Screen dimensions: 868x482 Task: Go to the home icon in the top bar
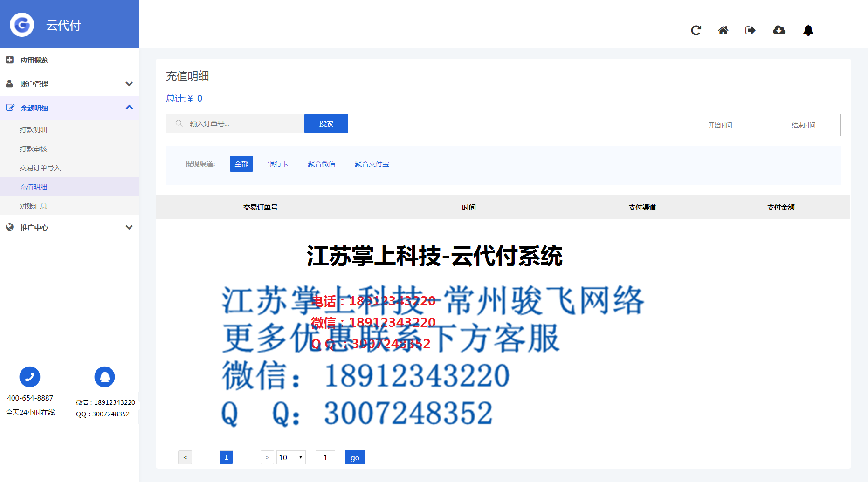[x=723, y=30]
